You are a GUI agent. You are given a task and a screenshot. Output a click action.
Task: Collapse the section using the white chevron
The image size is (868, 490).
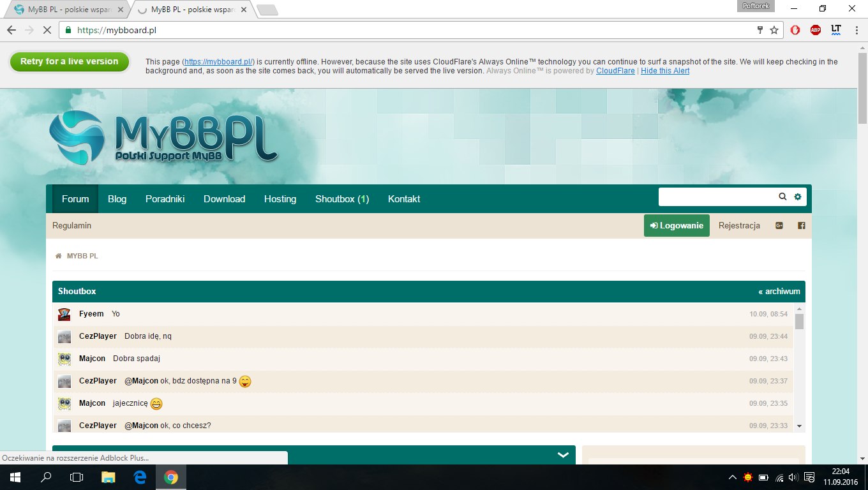tap(563, 455)
